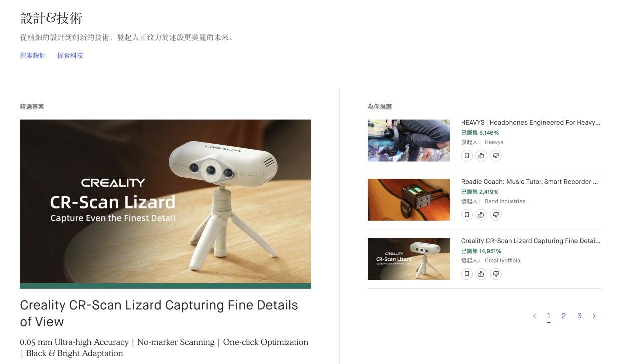Open the Roadie Coach guitar thumbnail
The image size is (634, 364).
(x=409, y=200)
